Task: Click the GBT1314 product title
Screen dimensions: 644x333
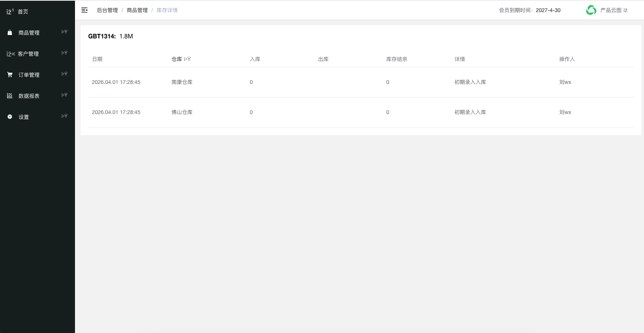Action: click(x=102, y=36)
